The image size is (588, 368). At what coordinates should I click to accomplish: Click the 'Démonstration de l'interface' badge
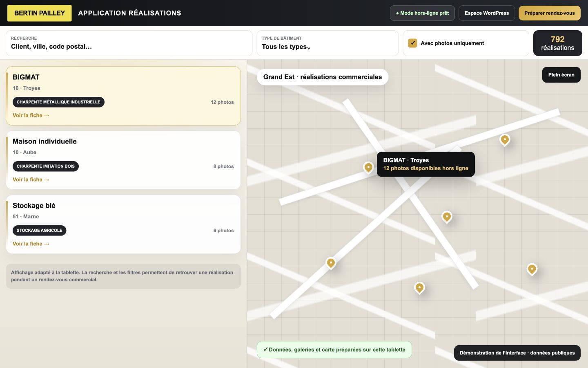click(x=517, y=353)
